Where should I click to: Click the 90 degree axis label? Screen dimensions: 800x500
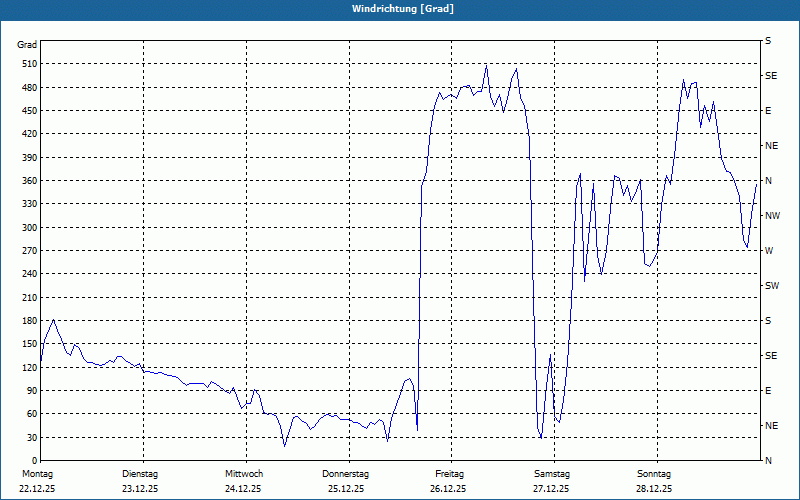point(30,391)
